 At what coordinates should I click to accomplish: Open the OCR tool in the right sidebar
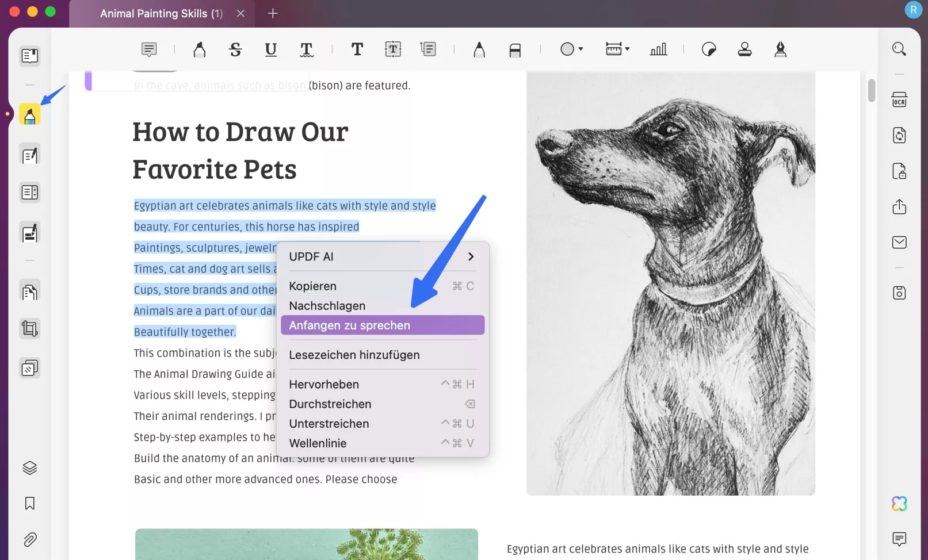[900, 99]
